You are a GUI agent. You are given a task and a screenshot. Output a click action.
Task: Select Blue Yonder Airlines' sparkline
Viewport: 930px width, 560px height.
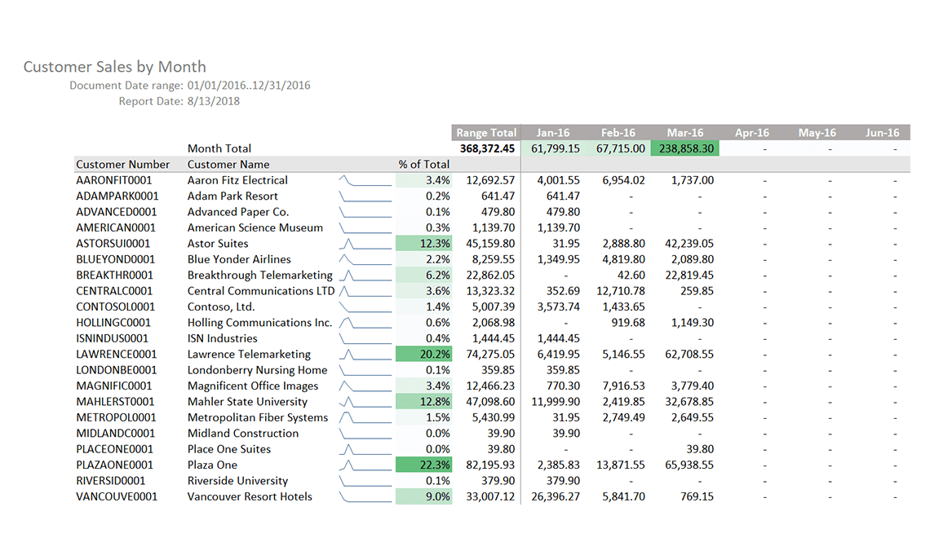coord(365,259)
